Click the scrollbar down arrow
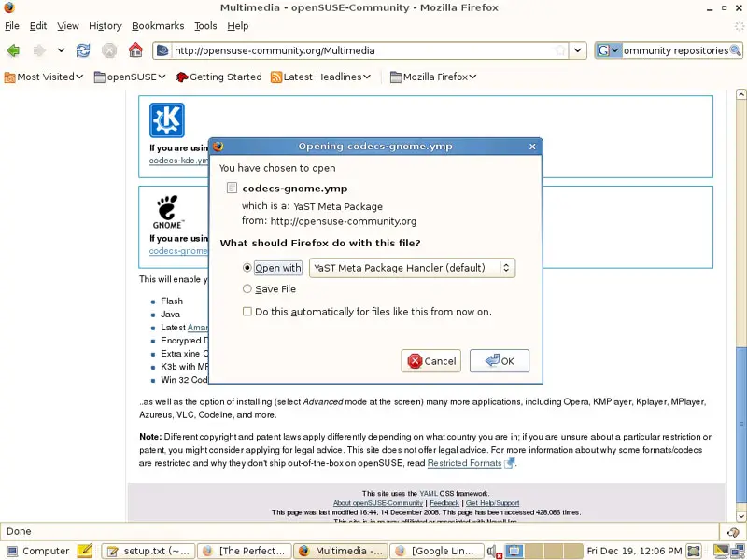 pos(740,516)
